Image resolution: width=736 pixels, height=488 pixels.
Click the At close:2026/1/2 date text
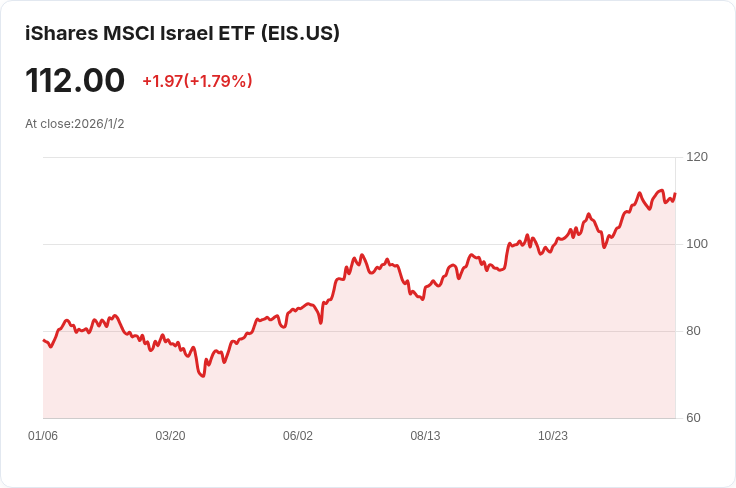(74, 124)
